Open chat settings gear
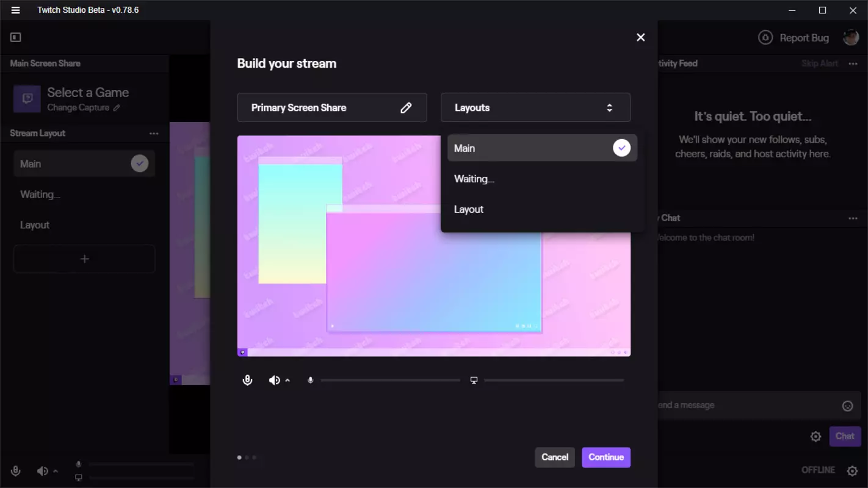The image size is (868, 488). [816, 436]
